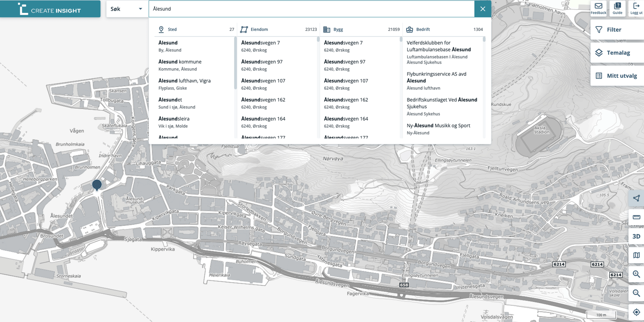The width and height of the screenshot is (644, 322).
Task: Select the Ålesund By result
Action: pyautogui.click(x=194, y=46)
